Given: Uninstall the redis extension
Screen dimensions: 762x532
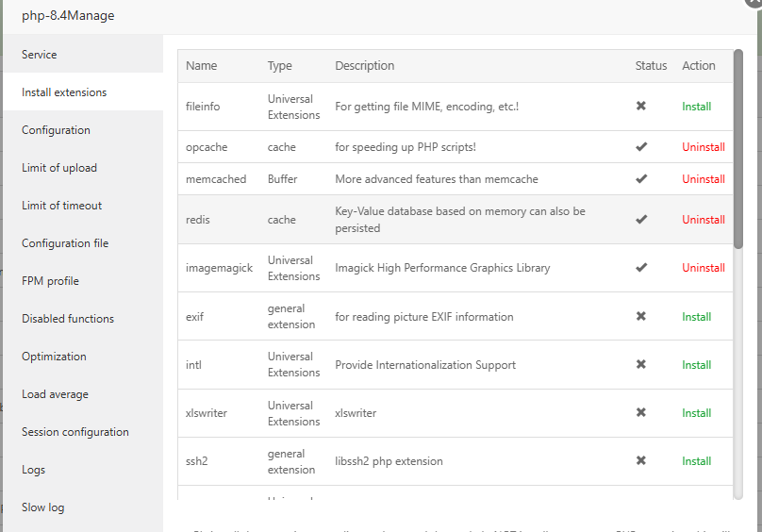Looking at the screenshot, I should point(704,220).
